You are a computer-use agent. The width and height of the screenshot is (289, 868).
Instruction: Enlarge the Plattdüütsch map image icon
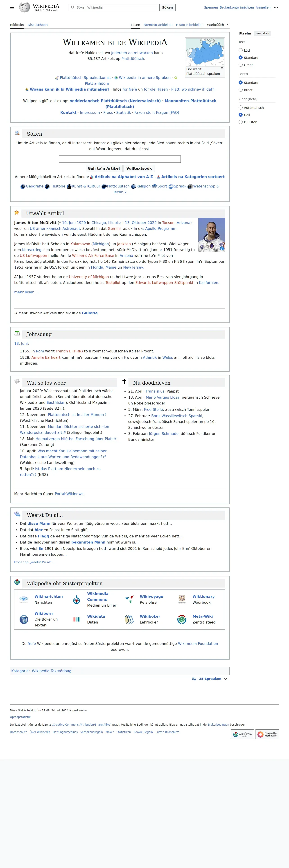[x=222, y=69]
